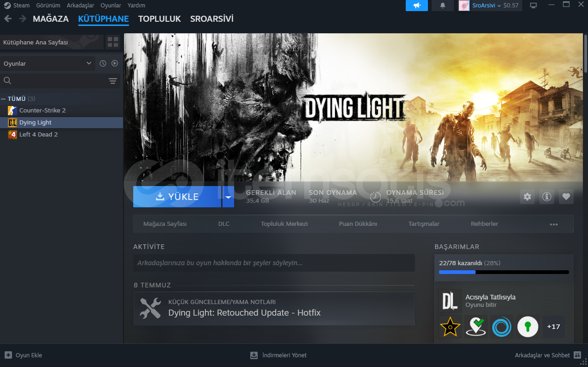Click the Steam logo icon in the menu bar
Image resolution: width=588 pixels, height=367 pixels.
coord(7,6)
